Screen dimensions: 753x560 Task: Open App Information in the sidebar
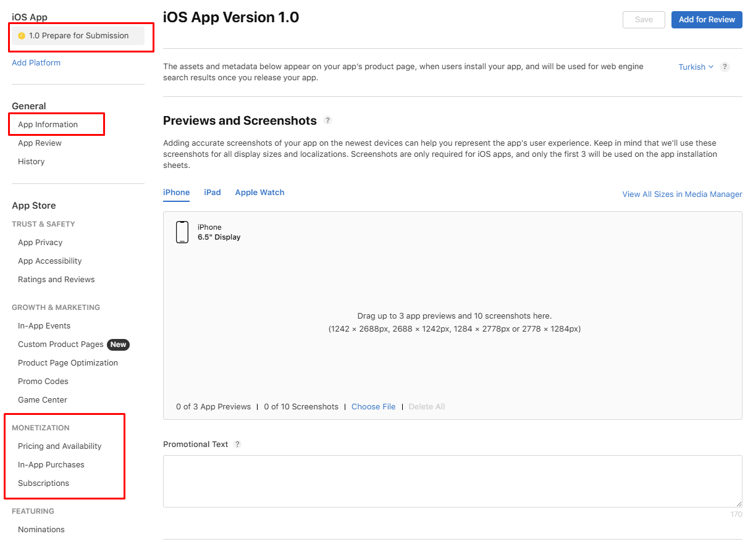[x=48, y=125]
